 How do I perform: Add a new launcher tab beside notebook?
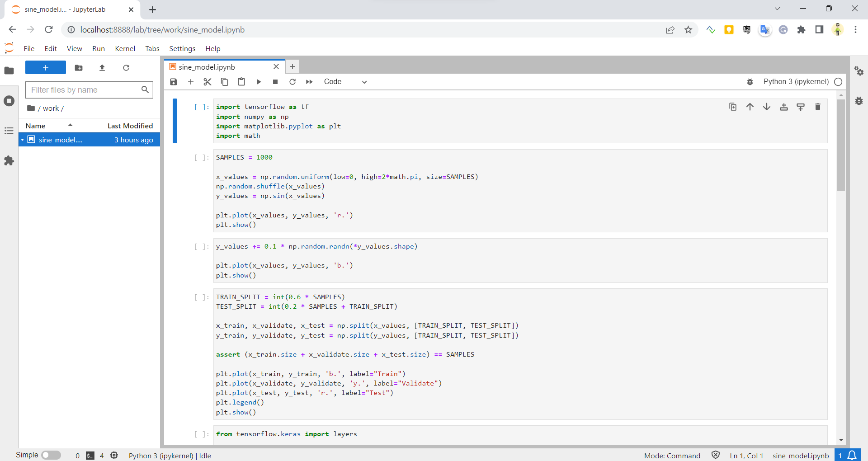coord(292,67)
